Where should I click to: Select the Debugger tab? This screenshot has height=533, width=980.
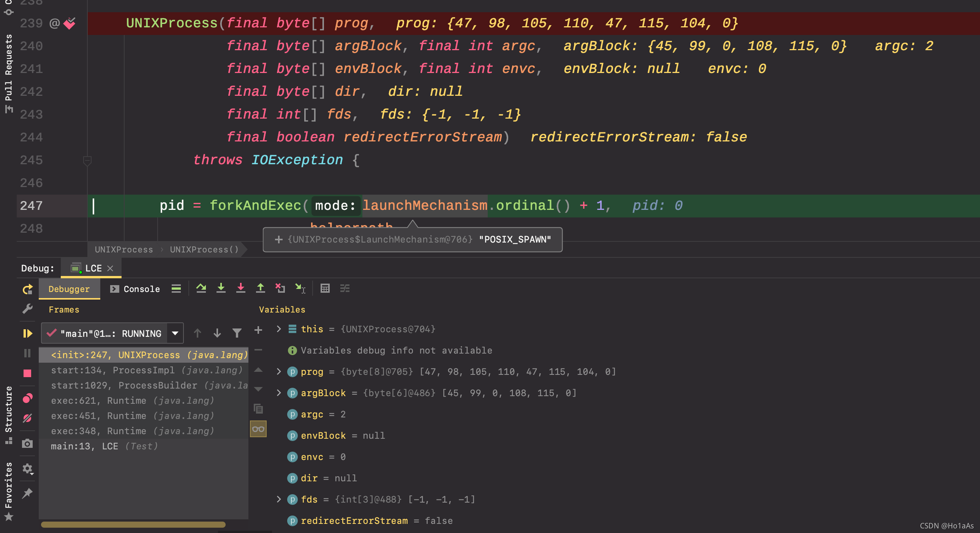pyautogui.click(x=69, y=289)
